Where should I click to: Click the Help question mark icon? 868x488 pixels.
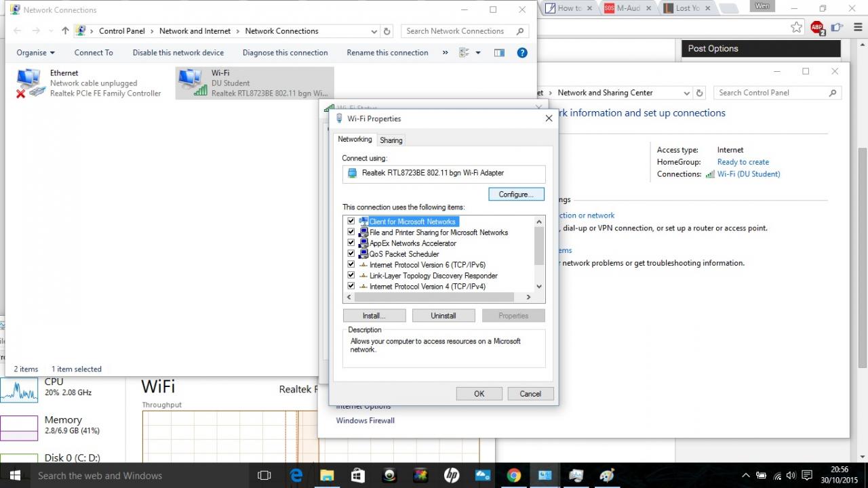(x=522, y=52)
